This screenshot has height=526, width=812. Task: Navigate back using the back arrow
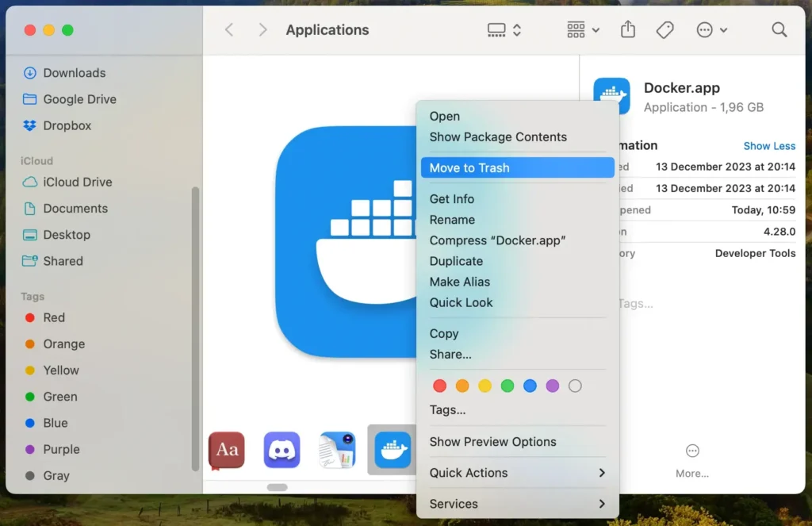(x=228, y=29)
